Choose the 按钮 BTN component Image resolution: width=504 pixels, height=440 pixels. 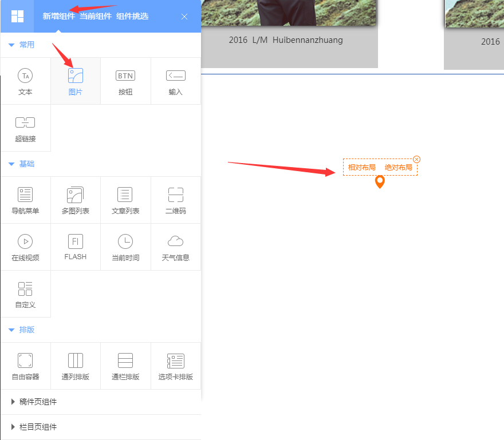tap(125, 81)
